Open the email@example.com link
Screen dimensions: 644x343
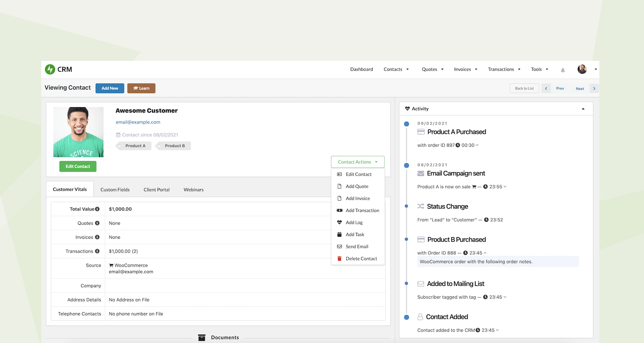point(138,122)
